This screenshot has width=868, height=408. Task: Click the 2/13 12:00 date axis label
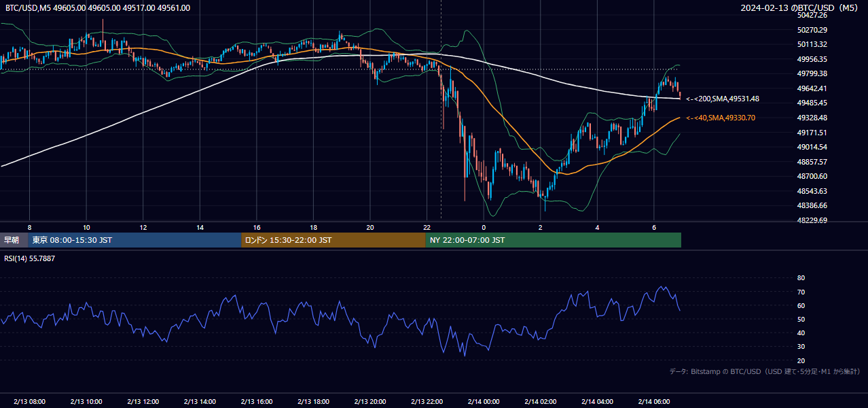coord(143,401)
